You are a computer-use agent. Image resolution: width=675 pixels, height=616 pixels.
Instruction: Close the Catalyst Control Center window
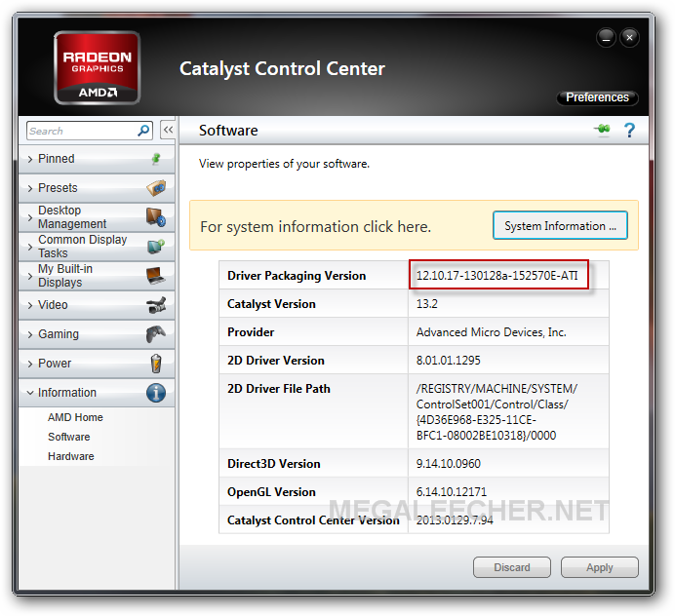(629, 38)
